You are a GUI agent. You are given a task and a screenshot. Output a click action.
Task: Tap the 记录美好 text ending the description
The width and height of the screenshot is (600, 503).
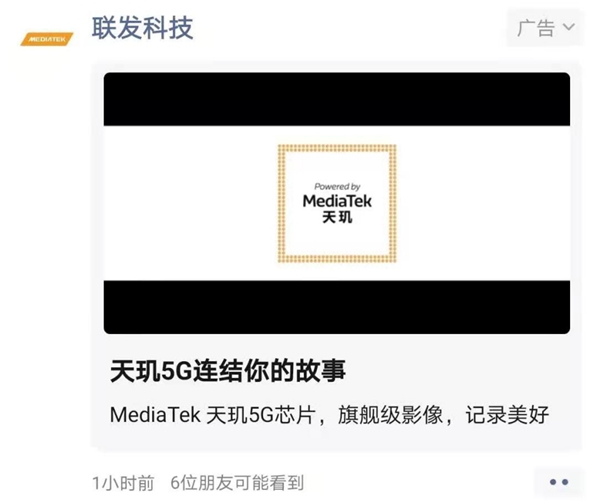[507, 415]
